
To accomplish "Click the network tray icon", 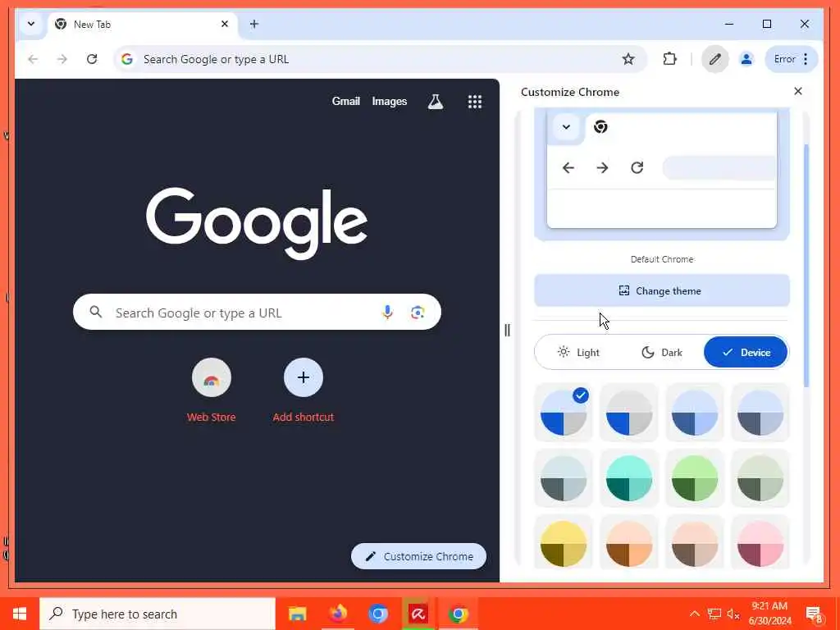I will coord(714,614).
